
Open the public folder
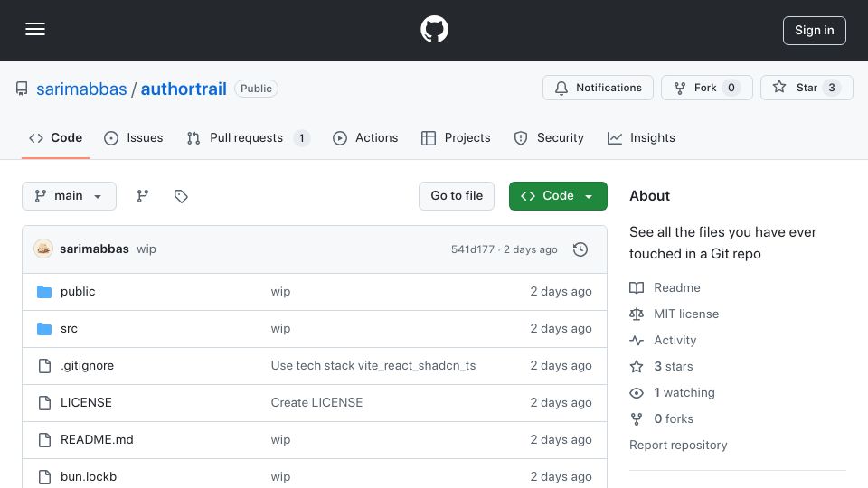(78, 292)
